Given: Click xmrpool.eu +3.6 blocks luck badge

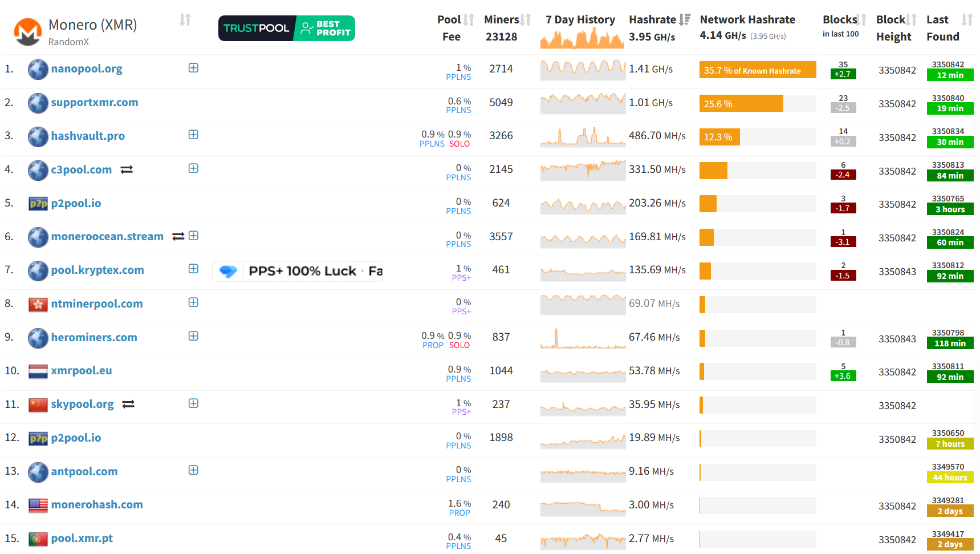Looking at the screenshot, I should (843, 376).
